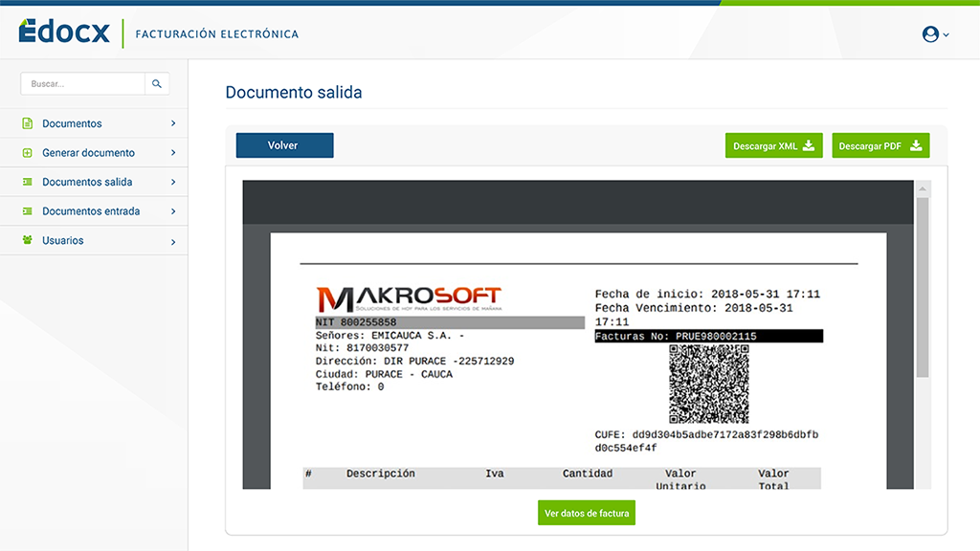Click the Makrosoft logo in invoice
Viewport: 980px width, 551px height.
[409, 299]
